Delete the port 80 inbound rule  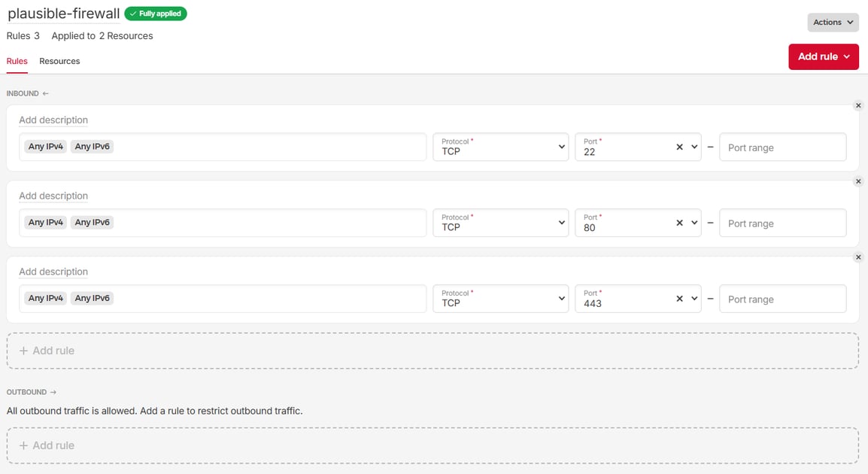click(x=858, y=181)
